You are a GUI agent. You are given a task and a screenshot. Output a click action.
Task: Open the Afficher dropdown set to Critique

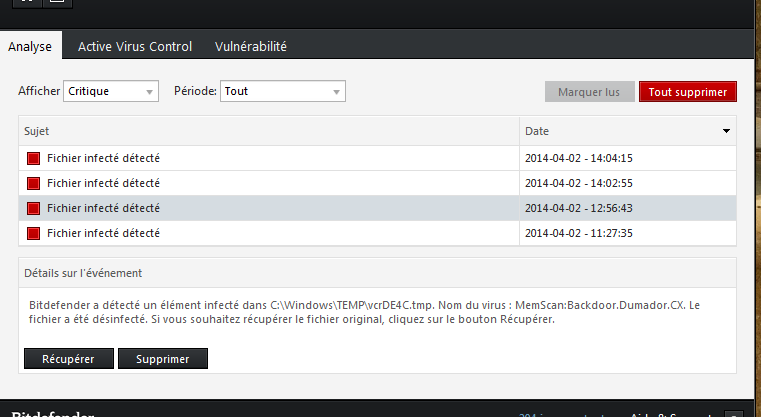pyautogui.click(x=111, y=91)
